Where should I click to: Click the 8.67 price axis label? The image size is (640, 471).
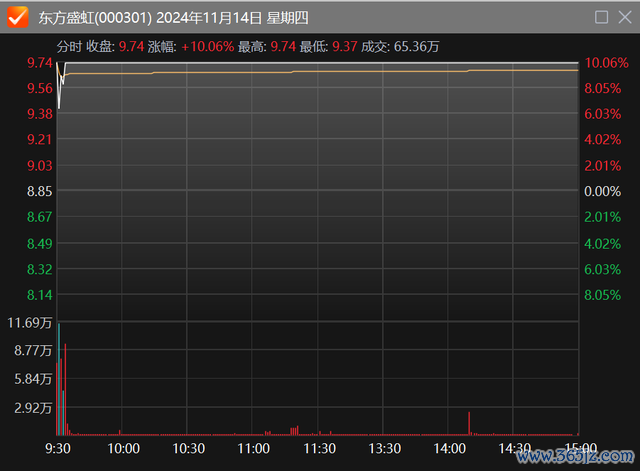(40, 217)
